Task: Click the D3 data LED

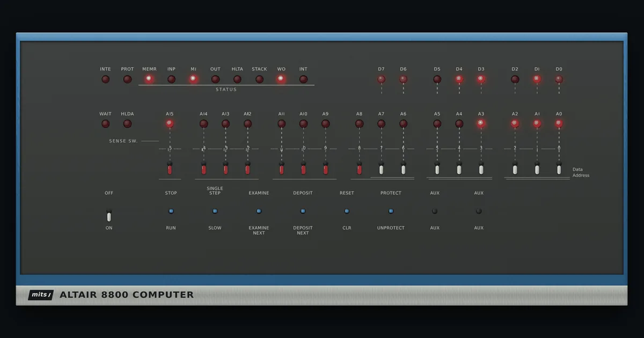Action: coord(481,79)
